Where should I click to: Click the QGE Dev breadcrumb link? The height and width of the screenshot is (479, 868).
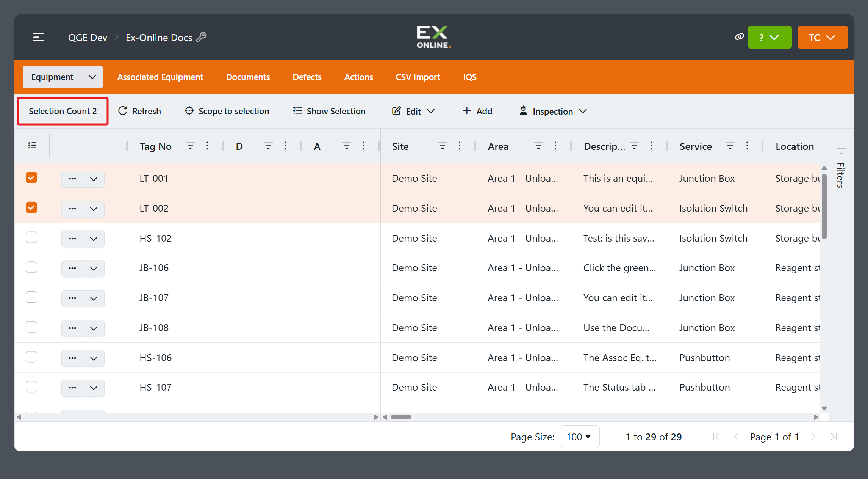click(88, 37)
